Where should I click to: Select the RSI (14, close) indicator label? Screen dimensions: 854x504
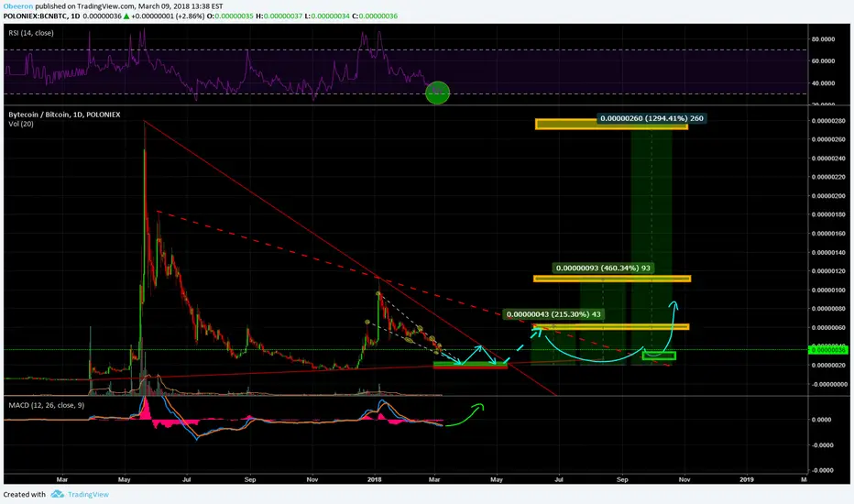[31, 33]
